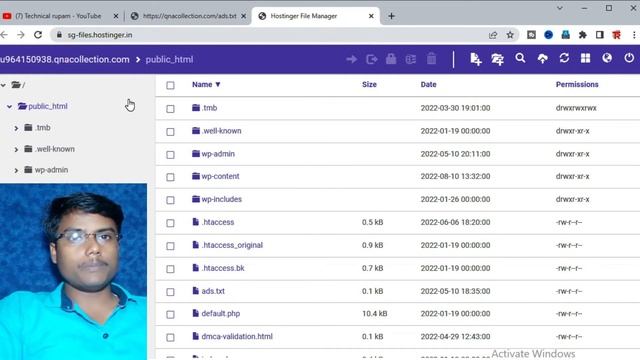Select public_html in the folder tree
The image size is (640, 360).
click(48, 106)
